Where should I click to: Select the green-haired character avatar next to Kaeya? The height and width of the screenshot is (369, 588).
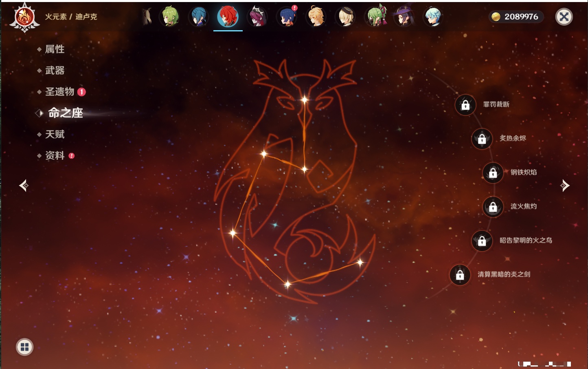170,17
